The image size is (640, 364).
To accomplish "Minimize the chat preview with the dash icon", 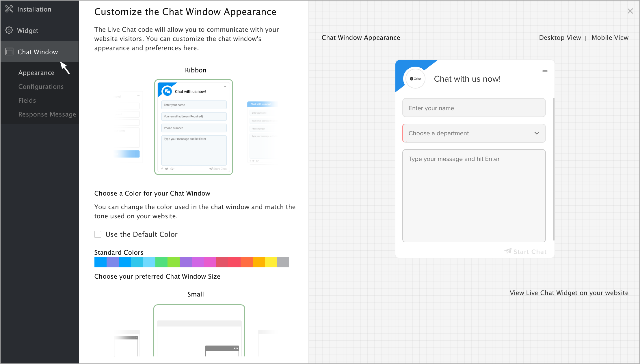I will click(545, 71).
